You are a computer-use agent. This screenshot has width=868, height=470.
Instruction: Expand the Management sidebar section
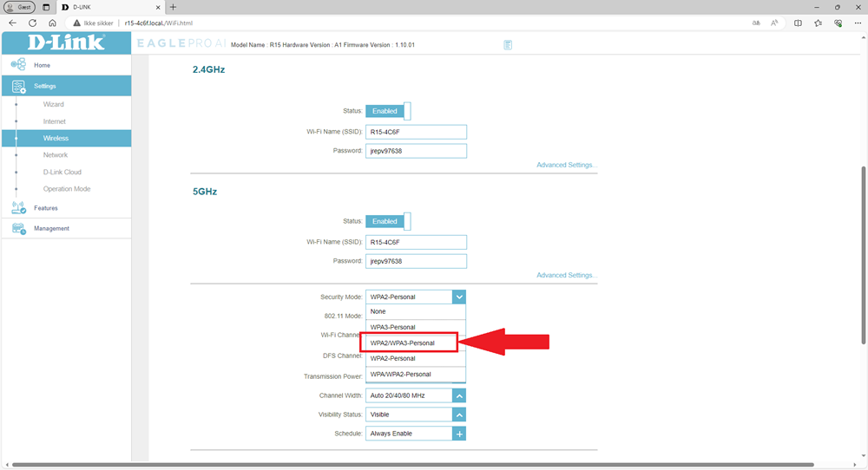coord(51,228)
